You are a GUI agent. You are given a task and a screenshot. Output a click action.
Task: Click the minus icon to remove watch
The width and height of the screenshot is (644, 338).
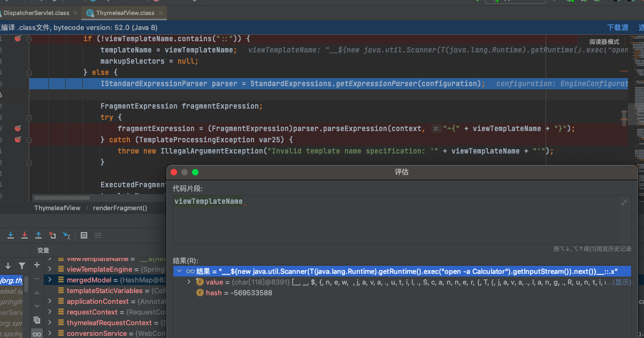(x=37, y=279)
